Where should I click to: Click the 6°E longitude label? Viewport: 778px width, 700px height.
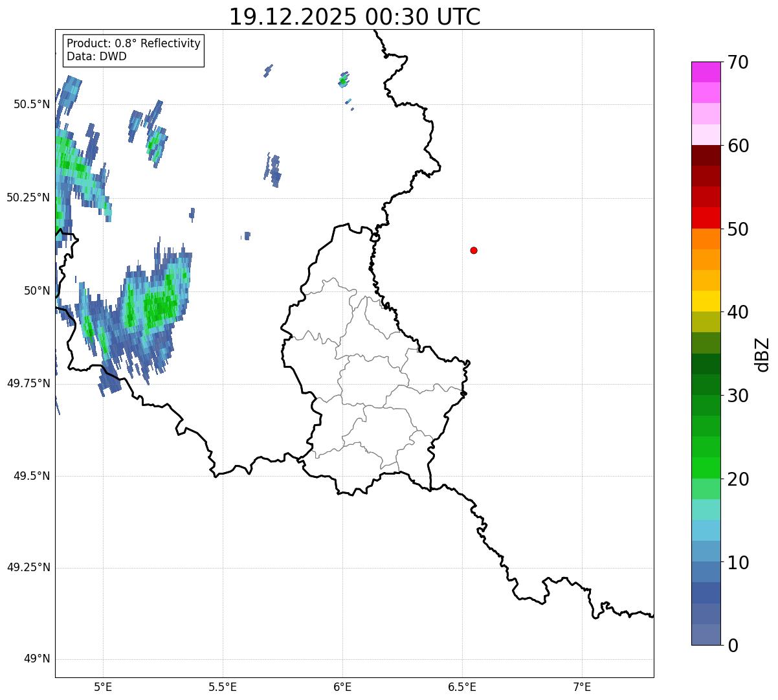pyautogui.click(x=342, y=686)
